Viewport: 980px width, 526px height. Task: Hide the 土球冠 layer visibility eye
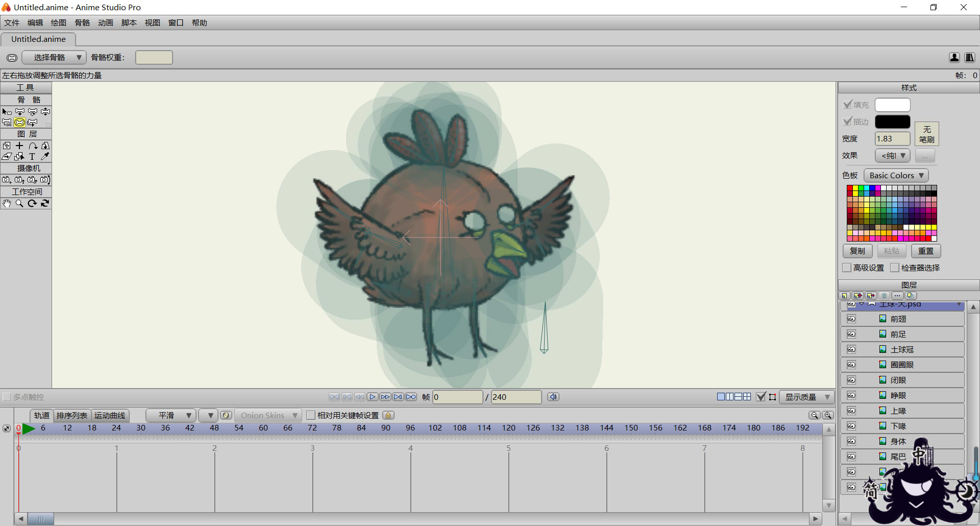(x=851, y=349)
